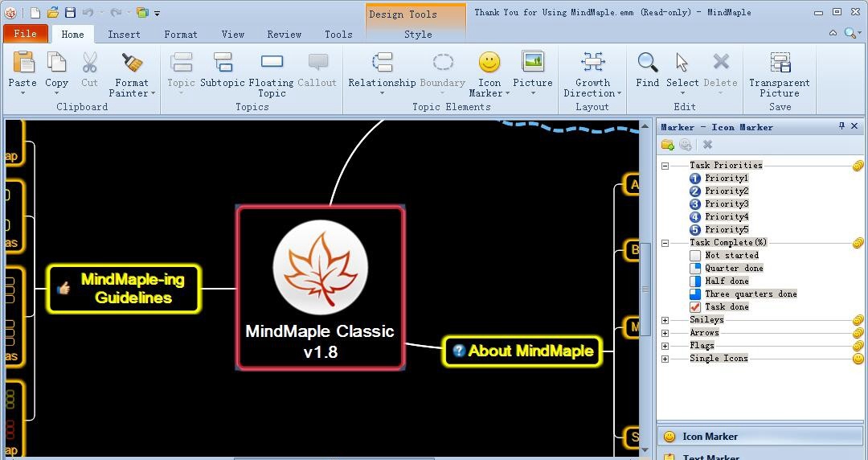Activate the Format Painter brush

pyautogui.click(x=132, y=62)
